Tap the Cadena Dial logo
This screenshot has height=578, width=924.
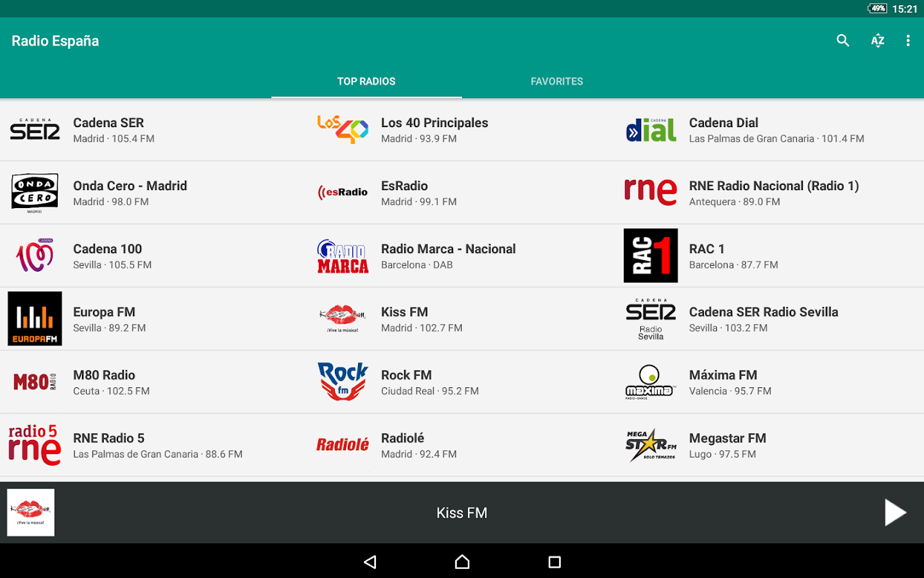(651, 130)
